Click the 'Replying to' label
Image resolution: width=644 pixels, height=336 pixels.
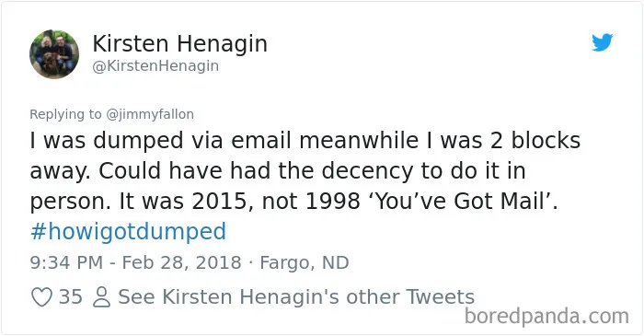pos(65,114)
